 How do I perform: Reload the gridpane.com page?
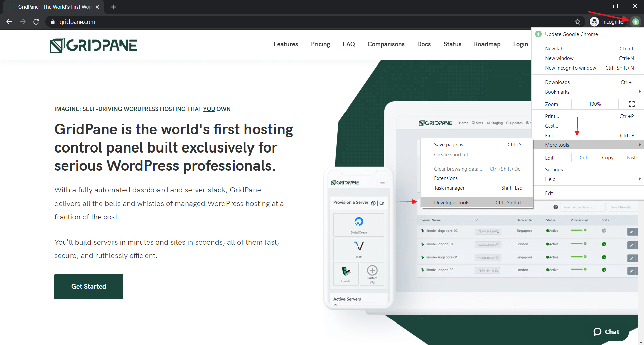coord(36,22)
